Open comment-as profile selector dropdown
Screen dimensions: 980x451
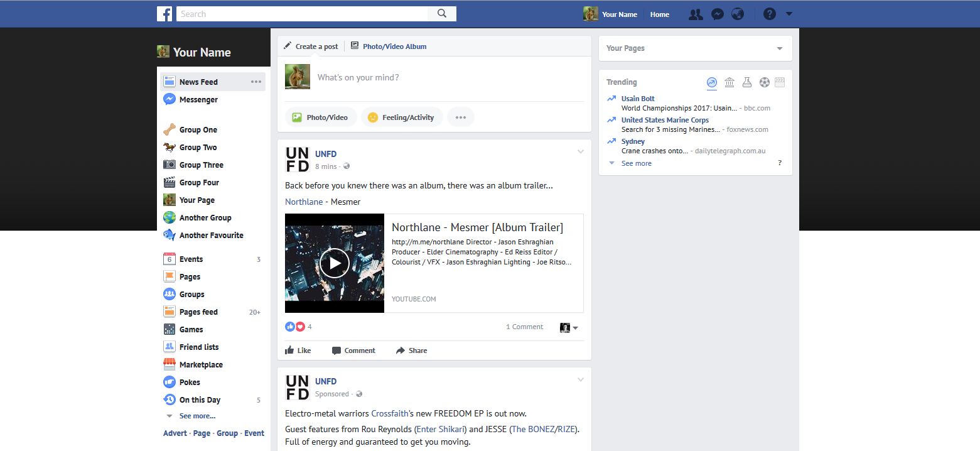click(569, 327)
